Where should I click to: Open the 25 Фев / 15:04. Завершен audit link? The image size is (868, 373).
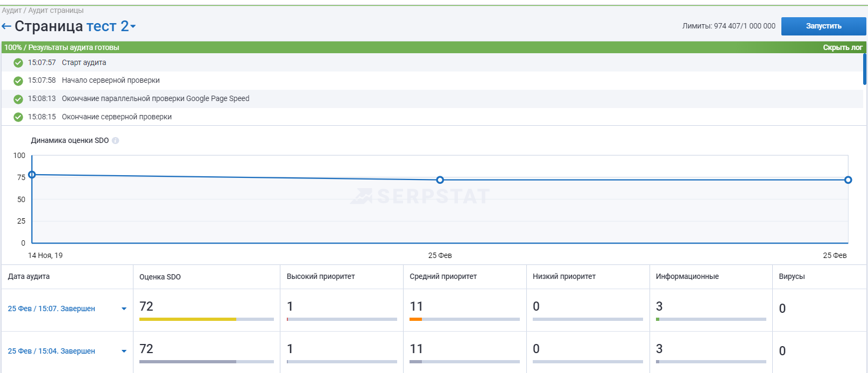pos(51,351)
